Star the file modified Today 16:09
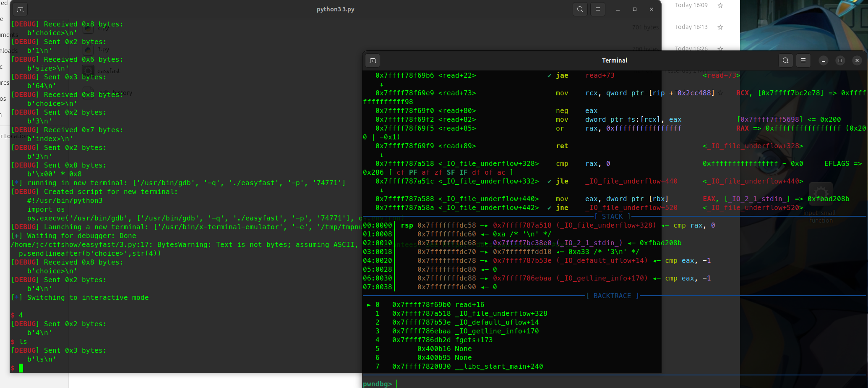 (x=720, y=5)
